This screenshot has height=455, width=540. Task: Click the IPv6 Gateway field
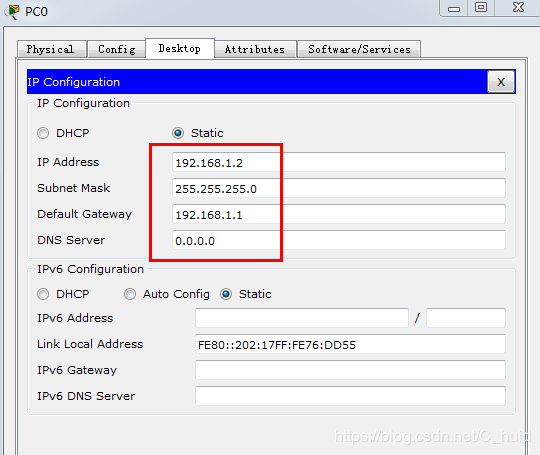point(350,370)
